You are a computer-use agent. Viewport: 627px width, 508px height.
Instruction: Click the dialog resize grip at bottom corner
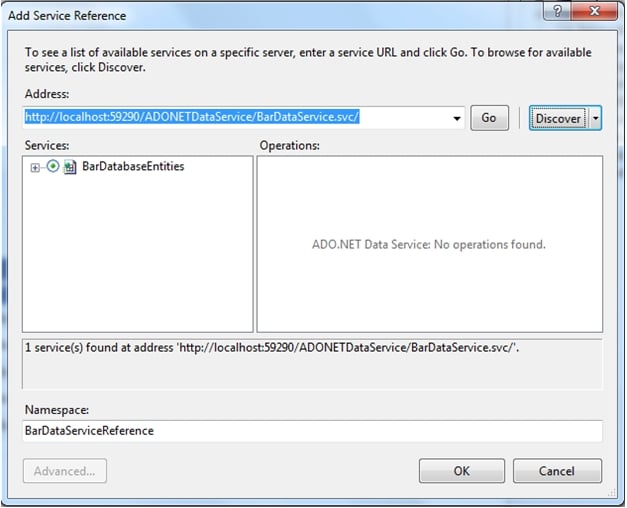[612, 493]
